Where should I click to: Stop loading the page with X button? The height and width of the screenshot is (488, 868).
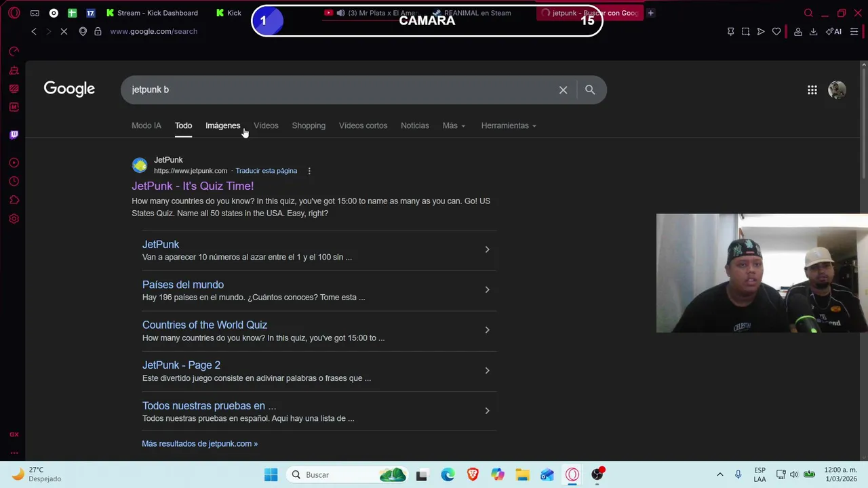tap(64, 31)
